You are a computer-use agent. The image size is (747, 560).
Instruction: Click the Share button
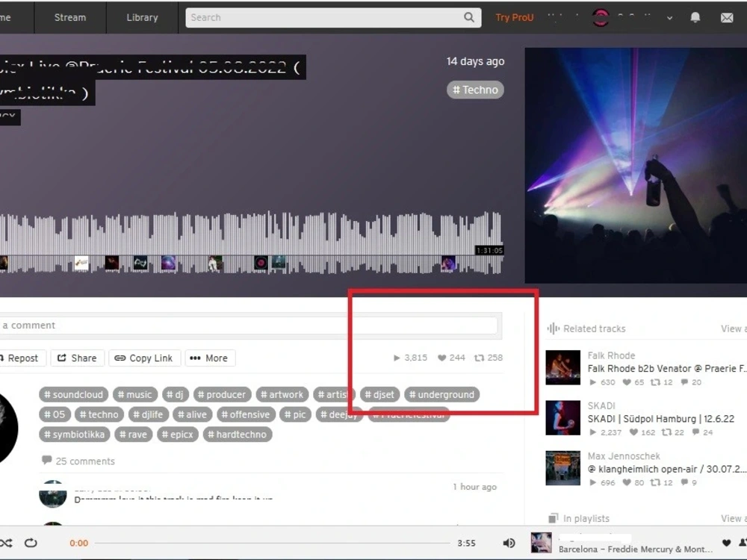pos(77,358)
